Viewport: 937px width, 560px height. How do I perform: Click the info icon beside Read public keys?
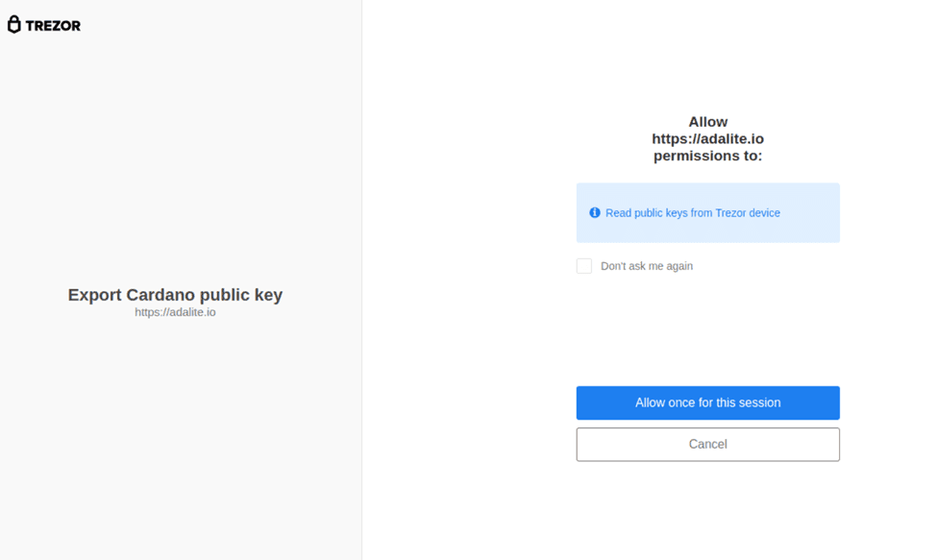tap(595, 212)
